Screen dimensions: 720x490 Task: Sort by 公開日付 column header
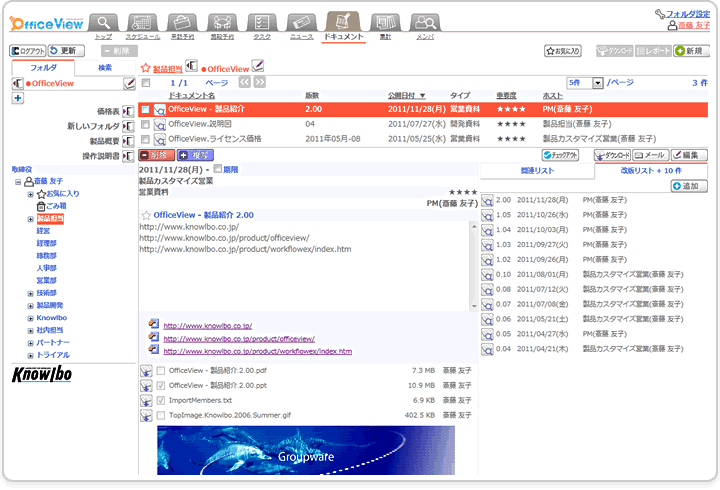(406, 96)
